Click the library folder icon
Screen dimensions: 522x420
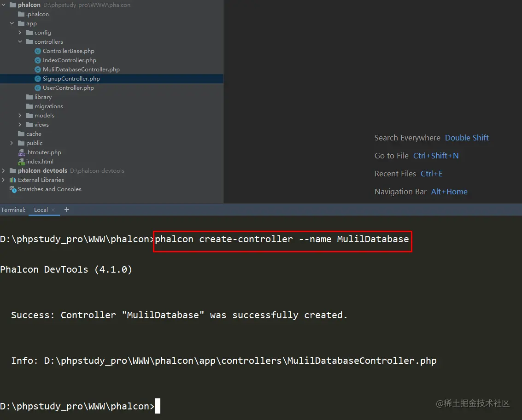[29, 97]
